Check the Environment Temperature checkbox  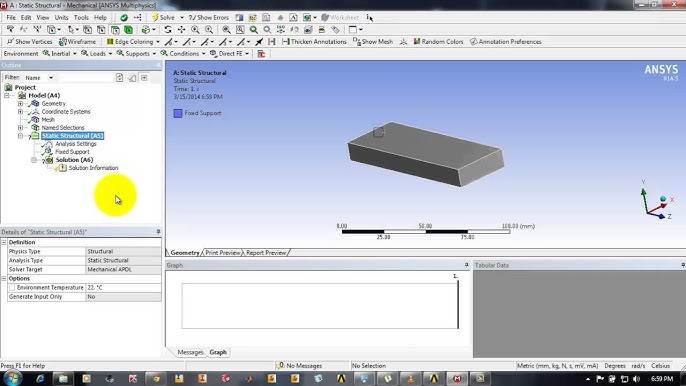click(x=12, y=288)
